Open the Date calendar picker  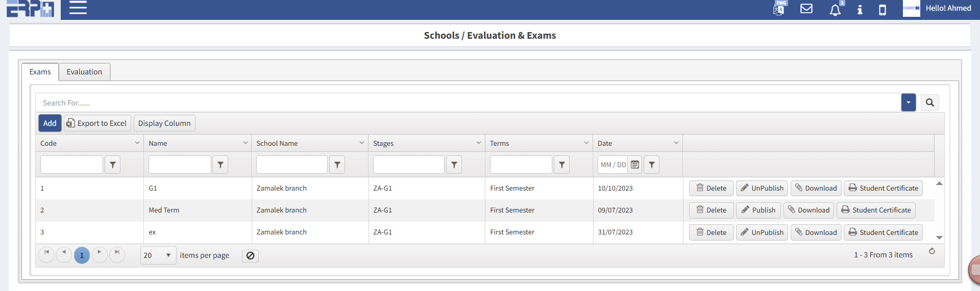(x=634, y=165)
